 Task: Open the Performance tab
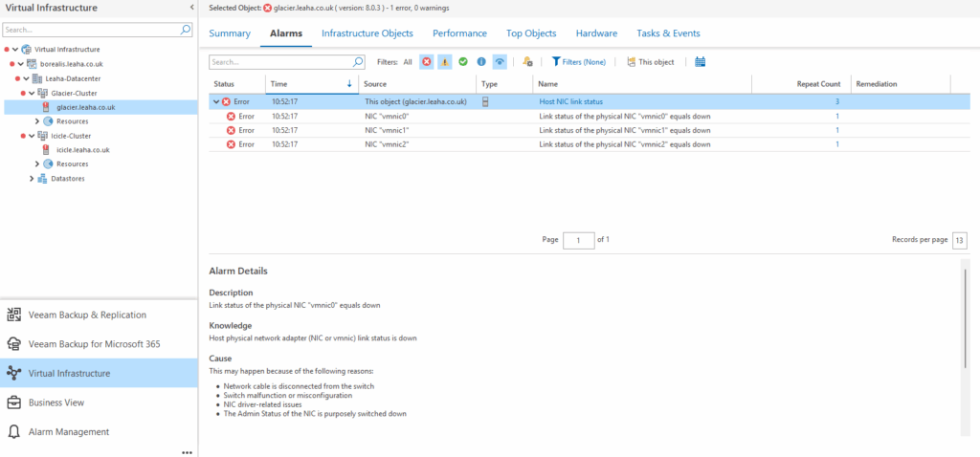pos(459,33)
